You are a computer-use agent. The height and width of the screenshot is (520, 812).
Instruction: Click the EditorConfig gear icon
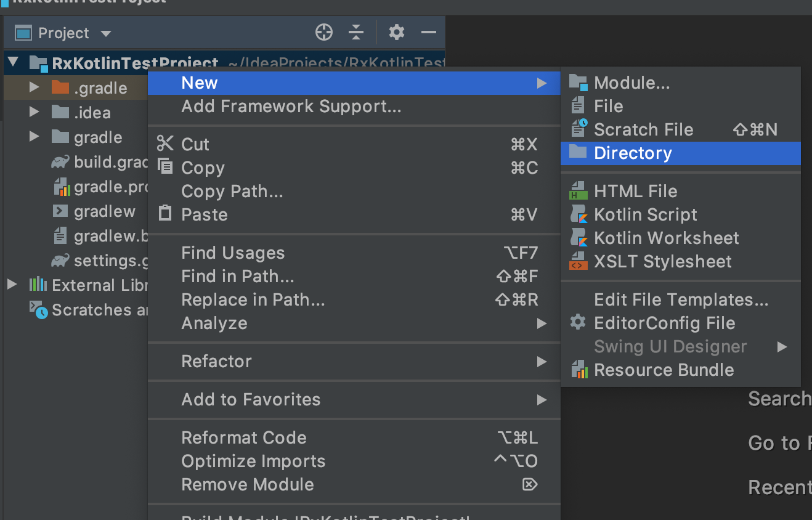[x=578, y=322]
